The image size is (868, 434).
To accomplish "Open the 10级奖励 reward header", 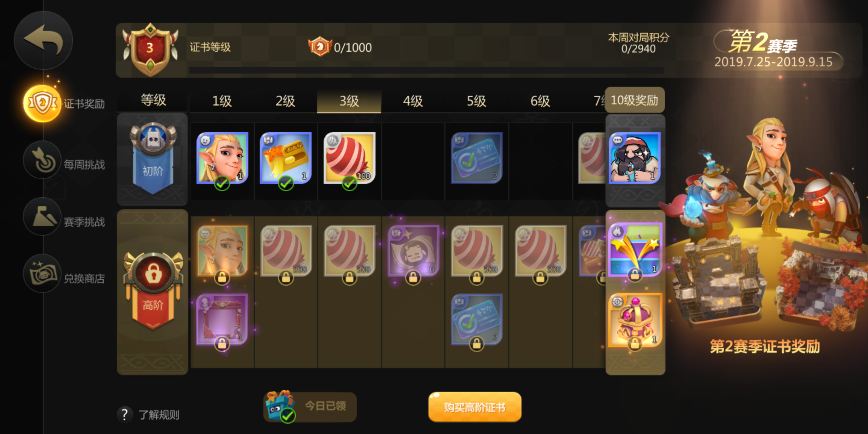I will coord(635,100).
